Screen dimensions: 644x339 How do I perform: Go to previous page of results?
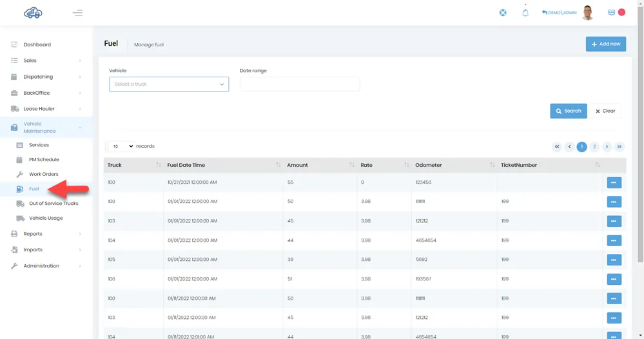tap(569, 146)
